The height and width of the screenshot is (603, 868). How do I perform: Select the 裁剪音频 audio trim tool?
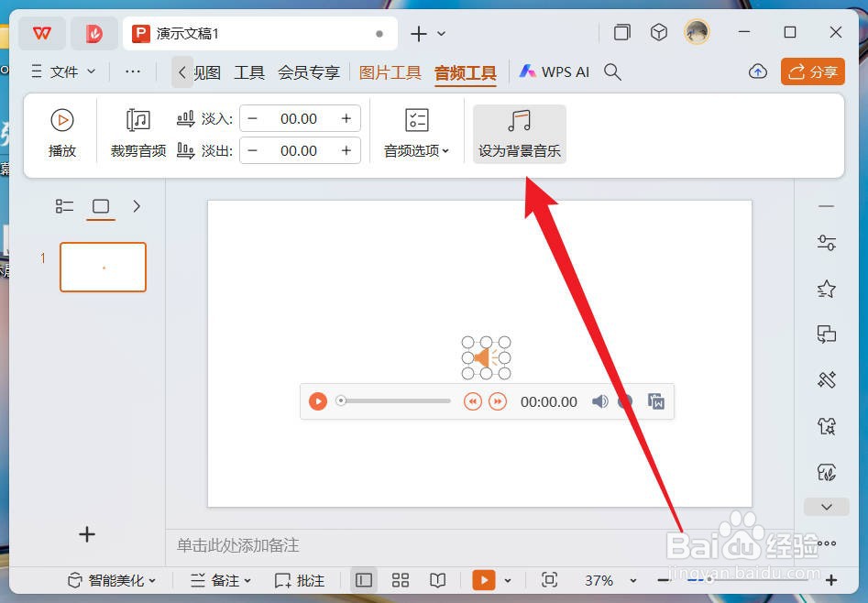pos(137,133)
